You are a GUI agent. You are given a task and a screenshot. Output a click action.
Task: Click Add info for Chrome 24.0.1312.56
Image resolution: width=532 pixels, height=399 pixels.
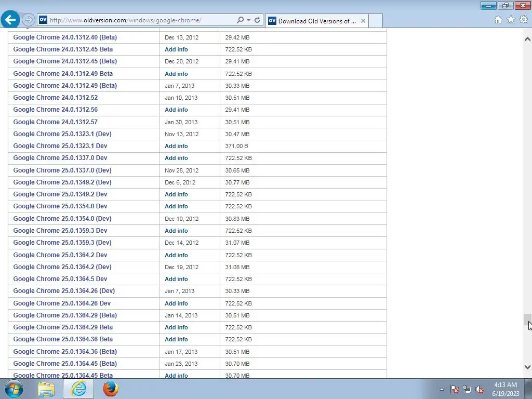tap(177, 110)
